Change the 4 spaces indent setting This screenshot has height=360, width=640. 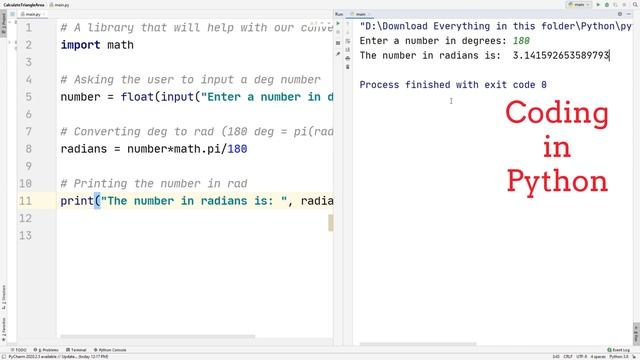tap(598, 356)
